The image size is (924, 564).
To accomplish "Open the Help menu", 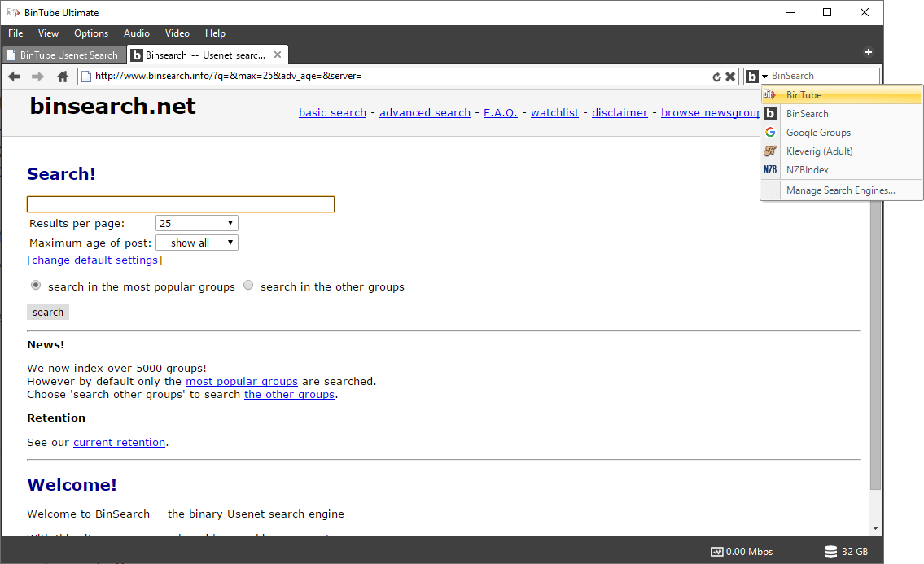I will (x=215, y=33).
